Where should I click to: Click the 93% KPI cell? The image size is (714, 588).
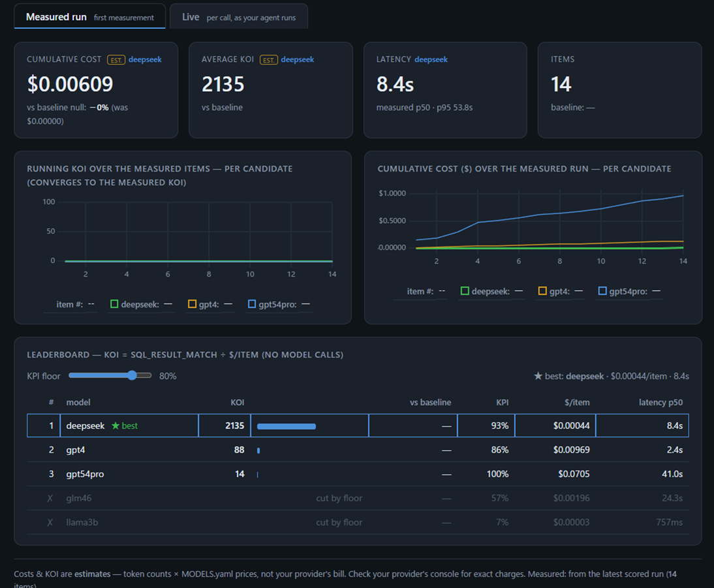pyautogui.click(x=499, y=426)
